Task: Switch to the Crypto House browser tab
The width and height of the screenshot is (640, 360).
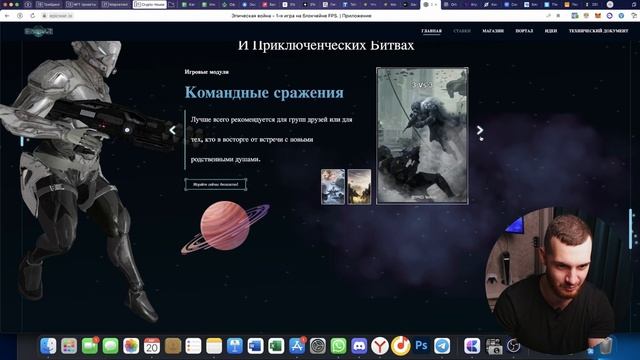Action: [x=150, y=4]
